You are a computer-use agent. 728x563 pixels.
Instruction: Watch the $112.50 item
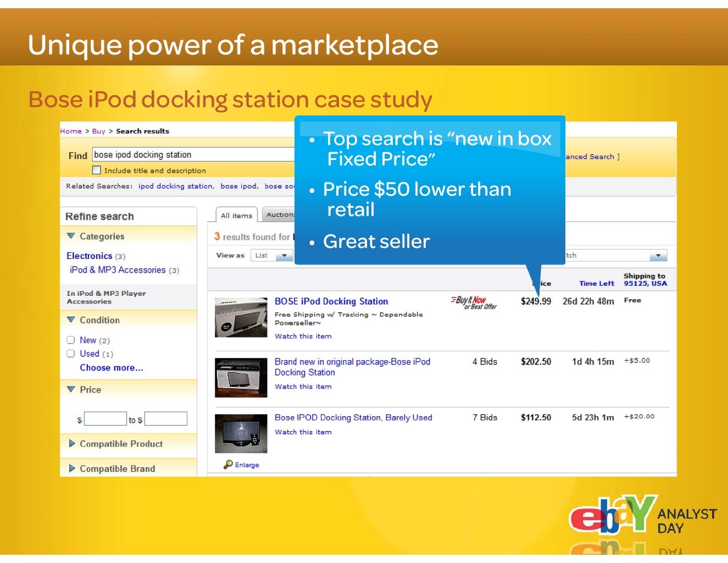pyautogui.click(x=303, y=432)
